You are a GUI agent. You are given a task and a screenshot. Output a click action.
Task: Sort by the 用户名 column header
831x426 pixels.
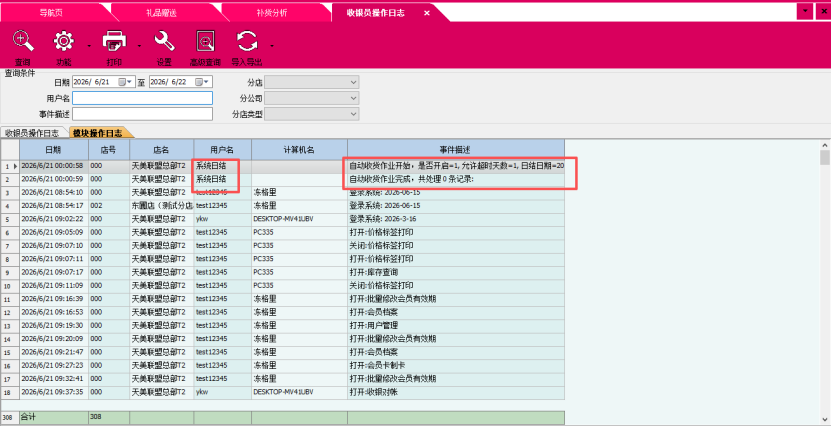[222, 150]
